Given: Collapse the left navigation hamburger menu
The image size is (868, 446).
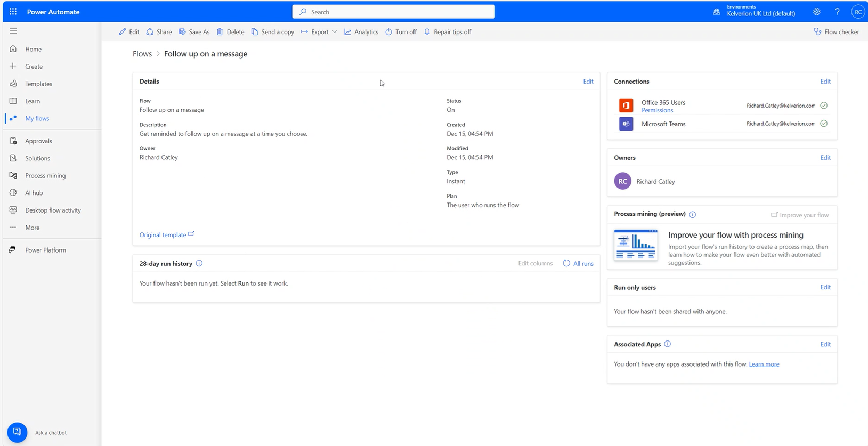Looking at the screenshot, I should pos(13,31).
